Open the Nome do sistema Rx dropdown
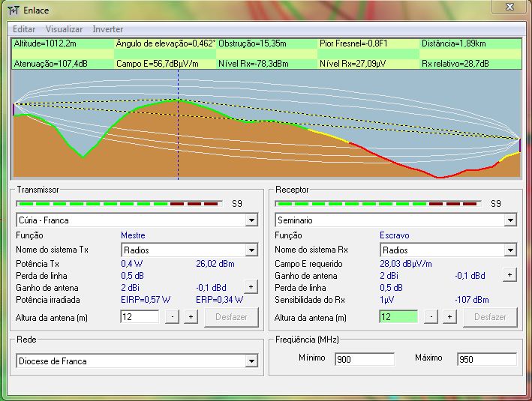 pos(510,250)
